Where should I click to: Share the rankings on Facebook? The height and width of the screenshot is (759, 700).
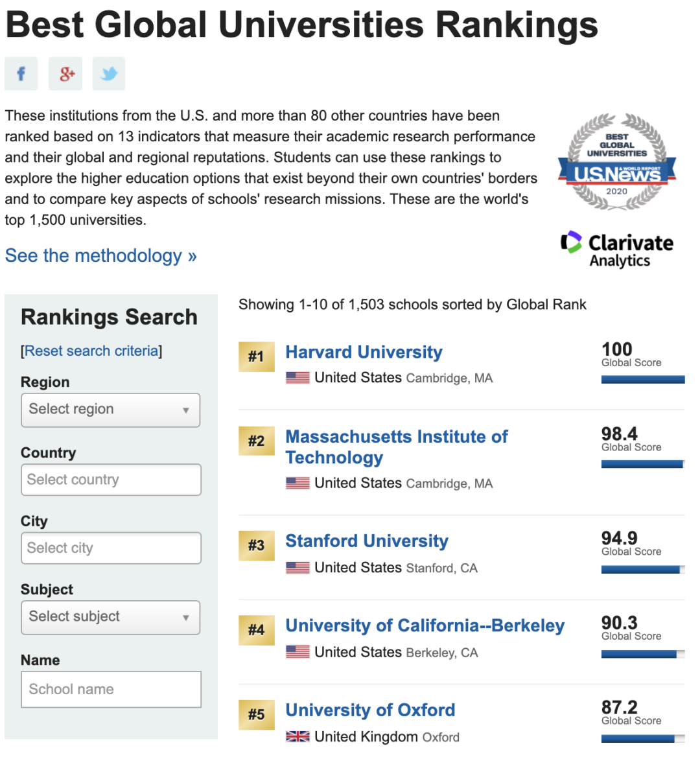tap(21, 74)
